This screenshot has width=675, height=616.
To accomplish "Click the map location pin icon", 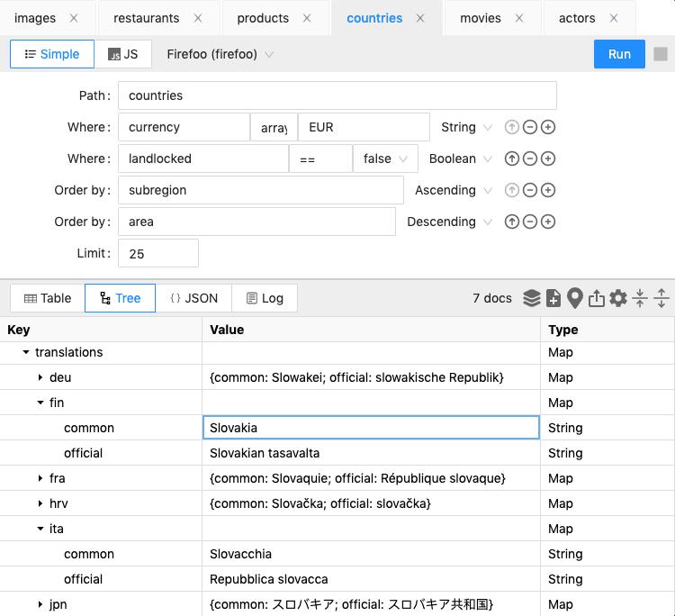I will [575, 298].
